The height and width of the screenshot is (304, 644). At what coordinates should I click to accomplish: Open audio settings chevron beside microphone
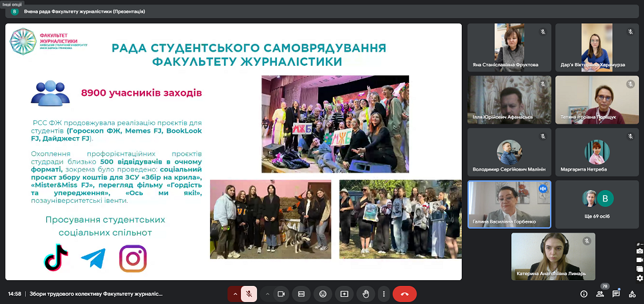[235, 294]
